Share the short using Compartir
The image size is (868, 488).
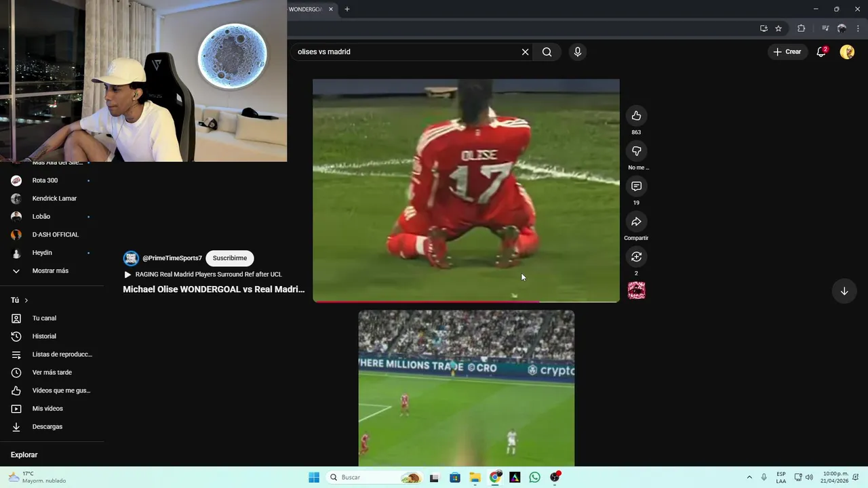(x=636, y=222)
